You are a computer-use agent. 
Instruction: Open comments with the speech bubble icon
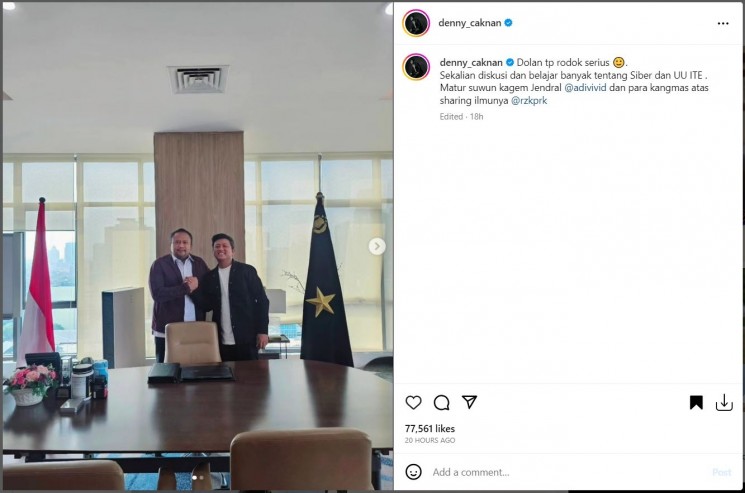coord(441,402)
